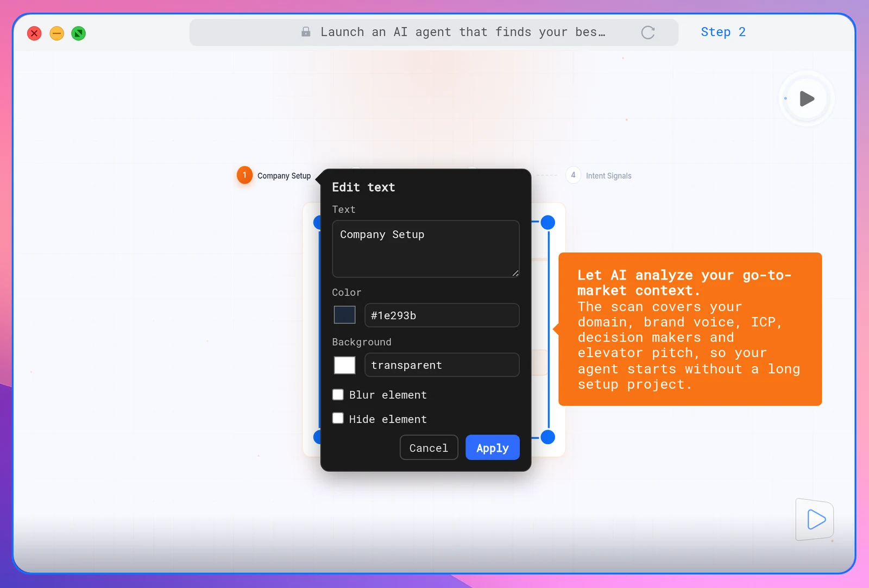Click the outlined play icon at bottom right

click(x=815, y=520)
